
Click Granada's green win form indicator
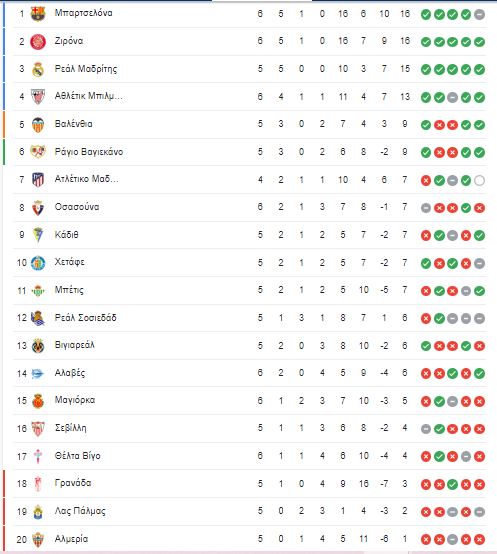pyautogui.click(x=452, y=484)
